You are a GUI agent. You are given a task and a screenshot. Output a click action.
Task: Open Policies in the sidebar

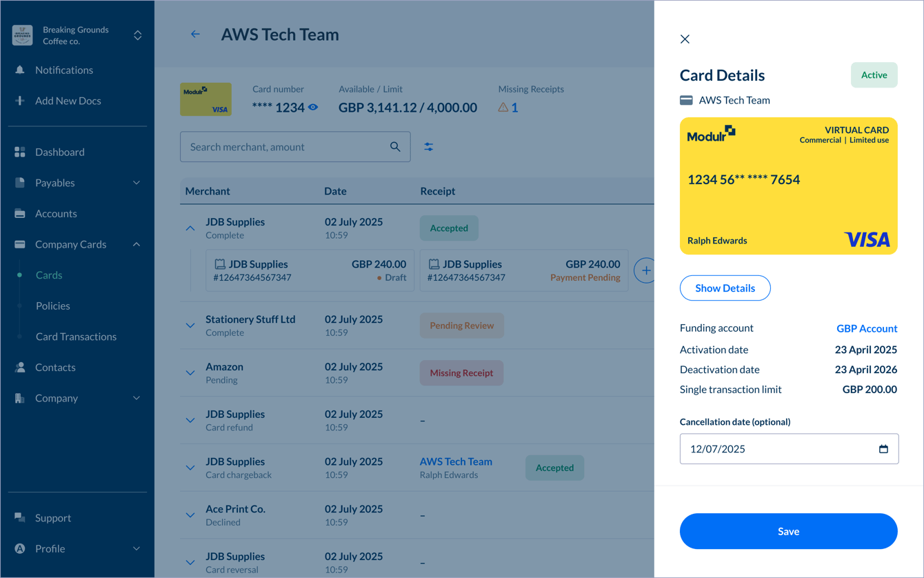pos(53,306)
